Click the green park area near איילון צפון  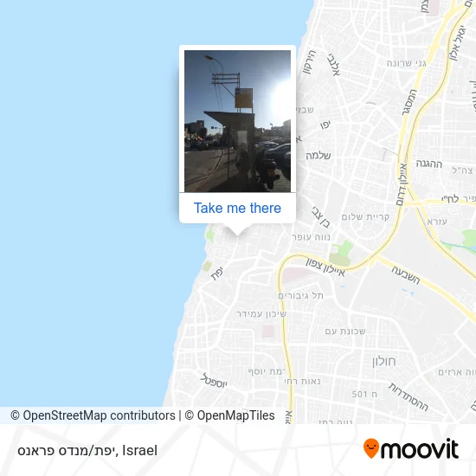click(341, 254)
